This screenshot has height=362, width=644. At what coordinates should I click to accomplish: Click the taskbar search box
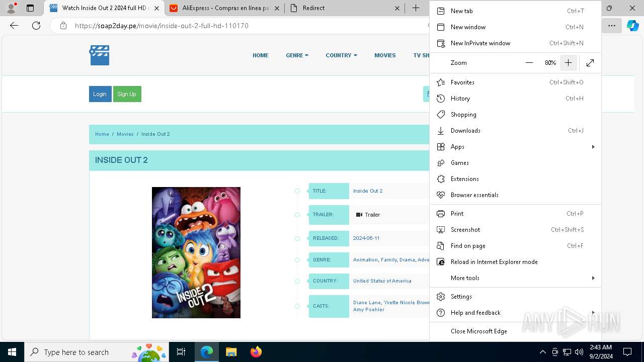click(97, 352)
